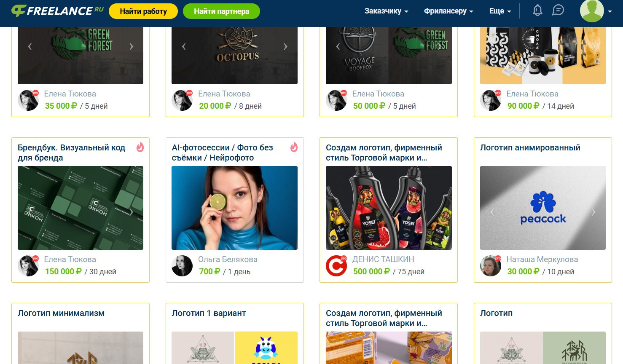Expand the Фрилансеру dropdown menu

tap(448, 11)
